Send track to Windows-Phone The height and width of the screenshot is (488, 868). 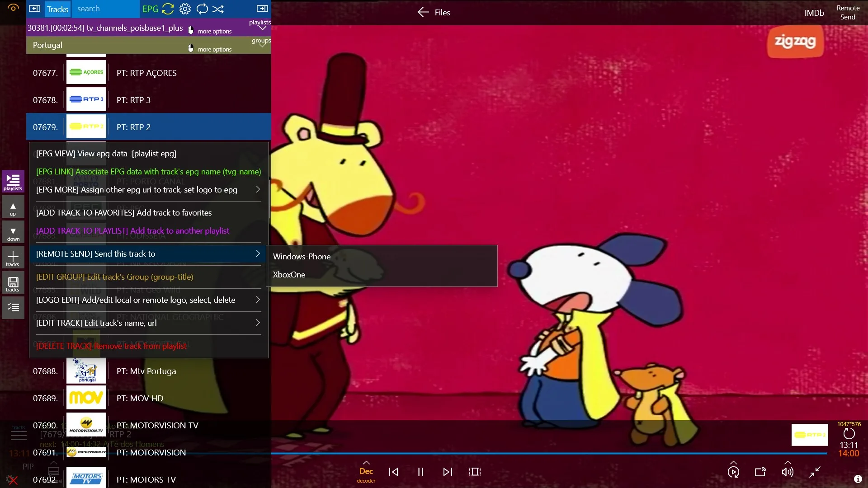(x=382, y=257)
